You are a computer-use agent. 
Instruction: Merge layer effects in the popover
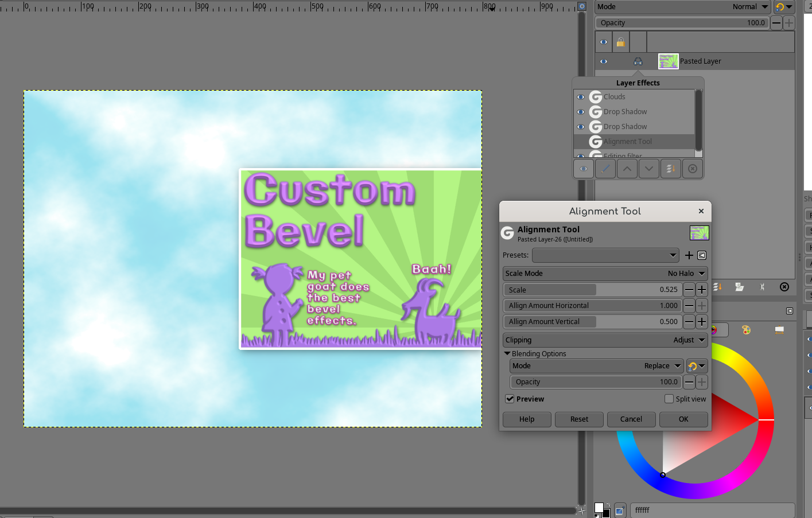[x=671, y=169]
